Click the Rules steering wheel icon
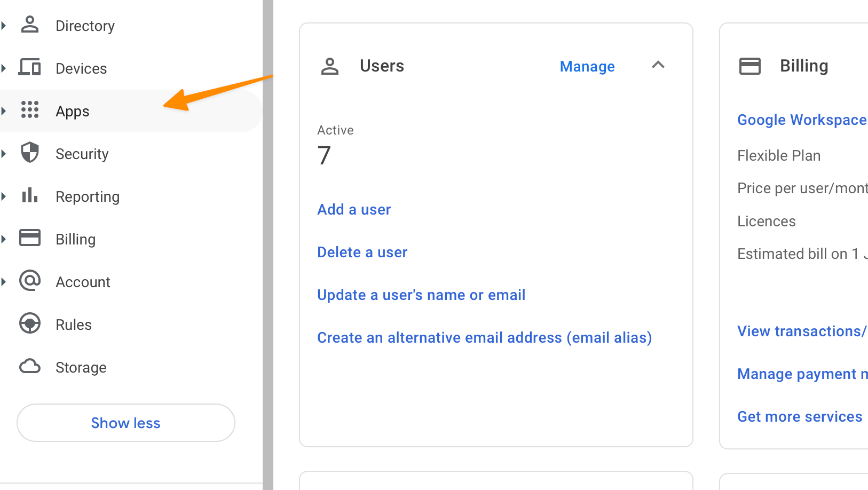Screen dimensions: 868x490 pos(30,323)
